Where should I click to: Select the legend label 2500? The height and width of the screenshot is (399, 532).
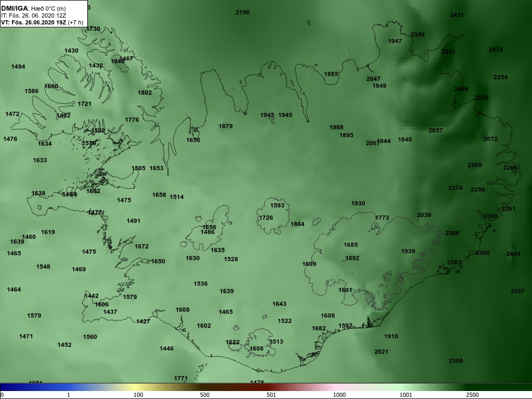(x=472, y=395)
